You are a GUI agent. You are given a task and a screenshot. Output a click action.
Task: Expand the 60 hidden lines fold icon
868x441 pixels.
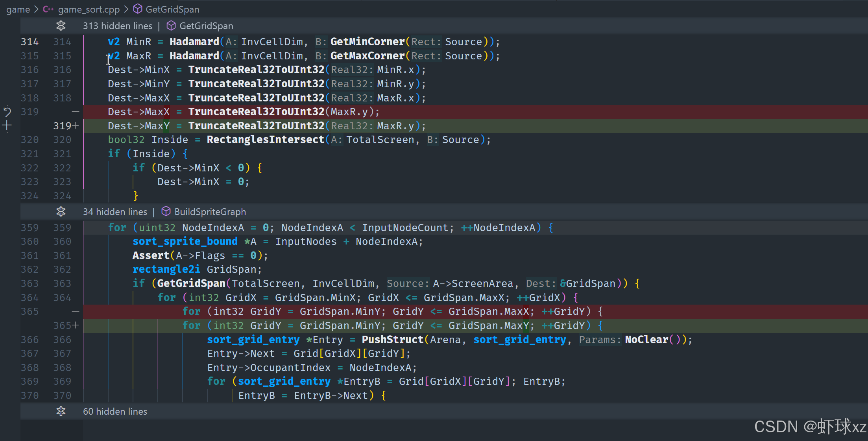click(61, 412)
